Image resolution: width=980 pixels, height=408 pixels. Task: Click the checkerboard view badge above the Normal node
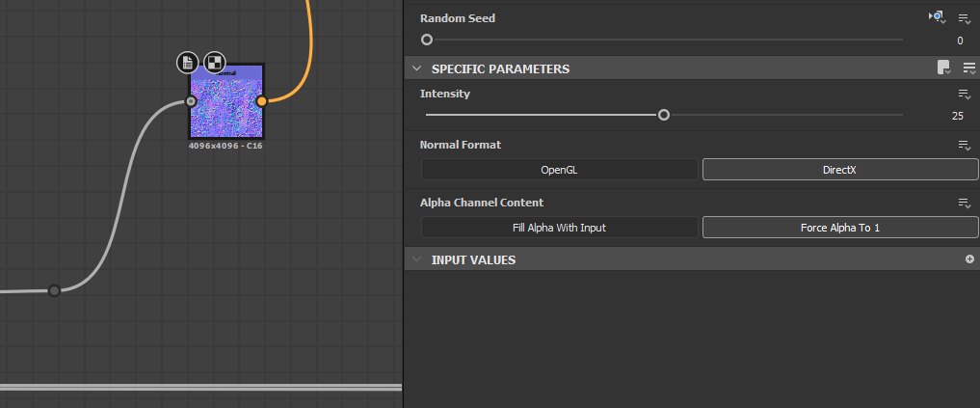(x=214, y=63)
